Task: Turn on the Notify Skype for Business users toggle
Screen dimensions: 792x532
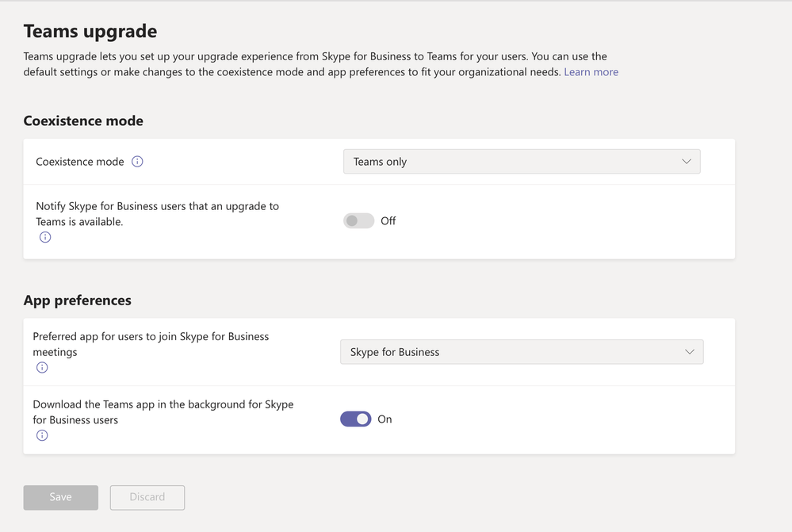Action: pos(358,220)
